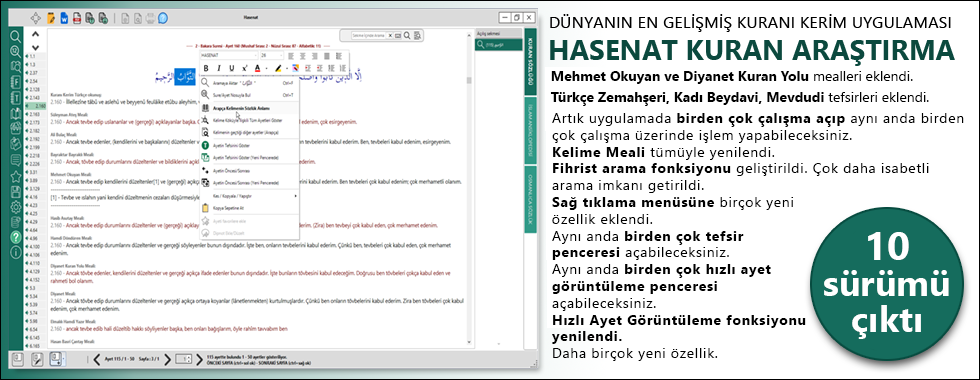This screenshot has height=380, width=980.
Task: Click the first document icon in bottom bar
Action: click(18, 360)
